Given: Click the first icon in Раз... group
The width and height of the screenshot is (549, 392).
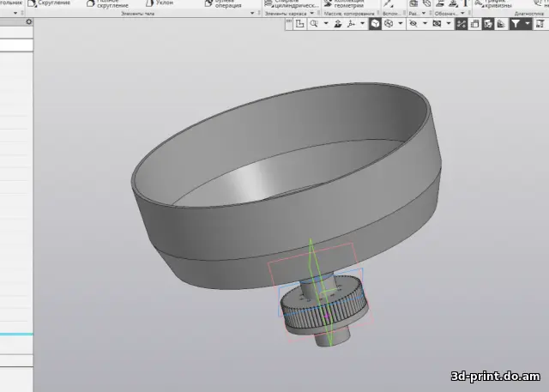Looking at the screenshot, I should (x=413, y=3).
